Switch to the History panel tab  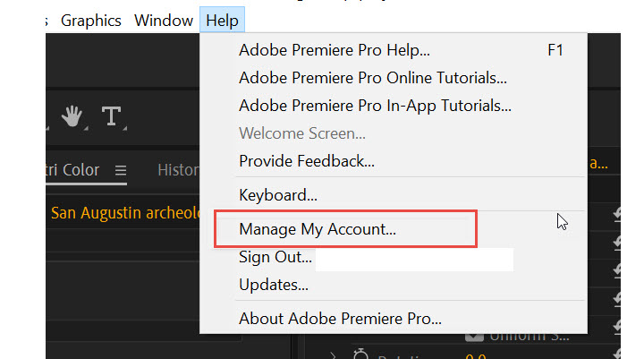(178, 169)
